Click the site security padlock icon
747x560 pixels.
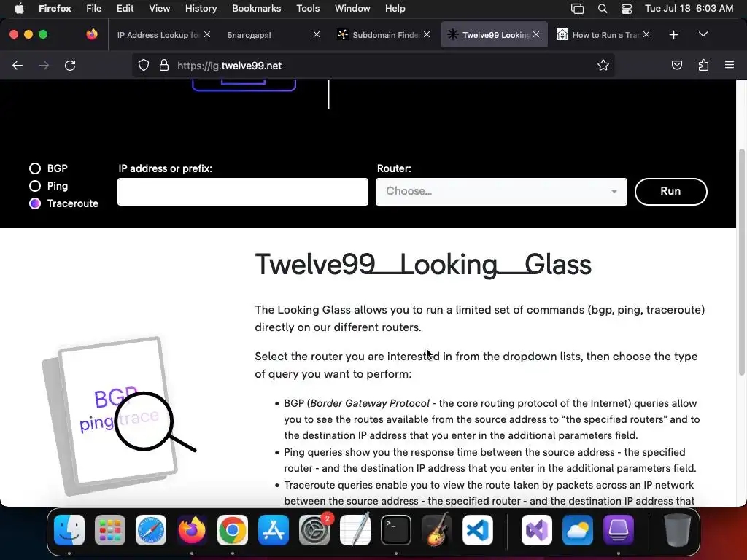click(164, 65)
